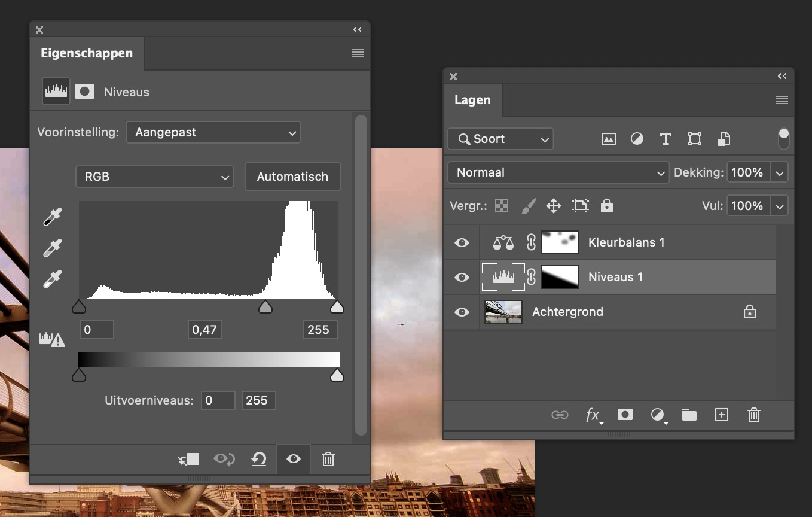The width and height of the screenshot is (812, 517).
Task: Select the Lagen tab
Action: tap(472, 100)
